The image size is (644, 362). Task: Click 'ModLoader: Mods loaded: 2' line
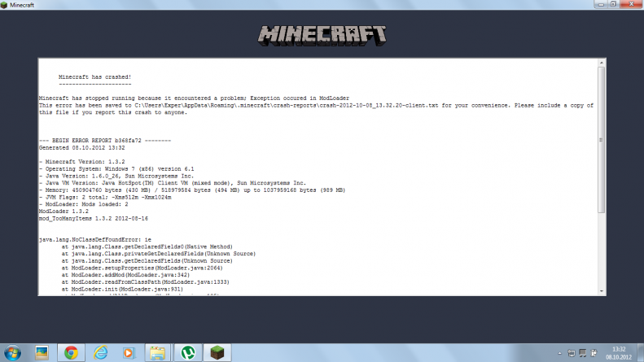click(x=83, y=204)
